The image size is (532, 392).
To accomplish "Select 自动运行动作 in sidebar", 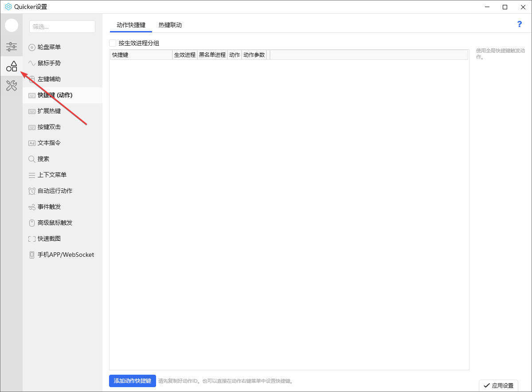I will tap(55, 191).
